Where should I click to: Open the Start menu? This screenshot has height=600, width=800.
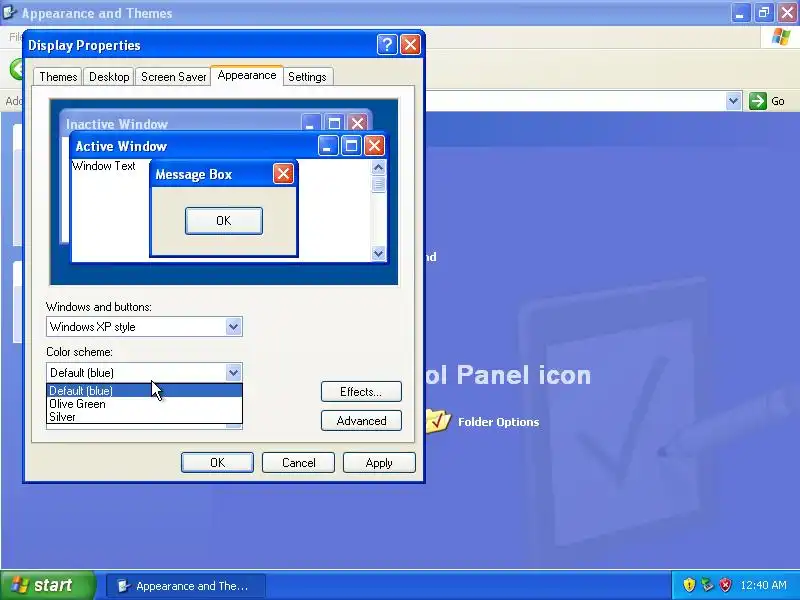coord(47,585)
